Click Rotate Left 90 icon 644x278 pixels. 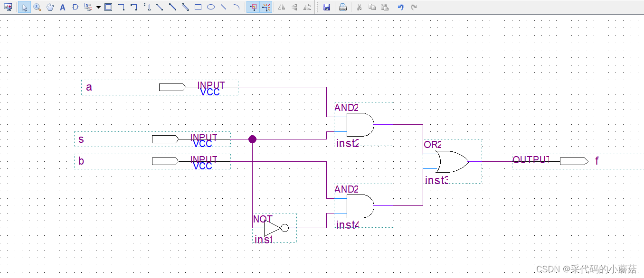307,7
